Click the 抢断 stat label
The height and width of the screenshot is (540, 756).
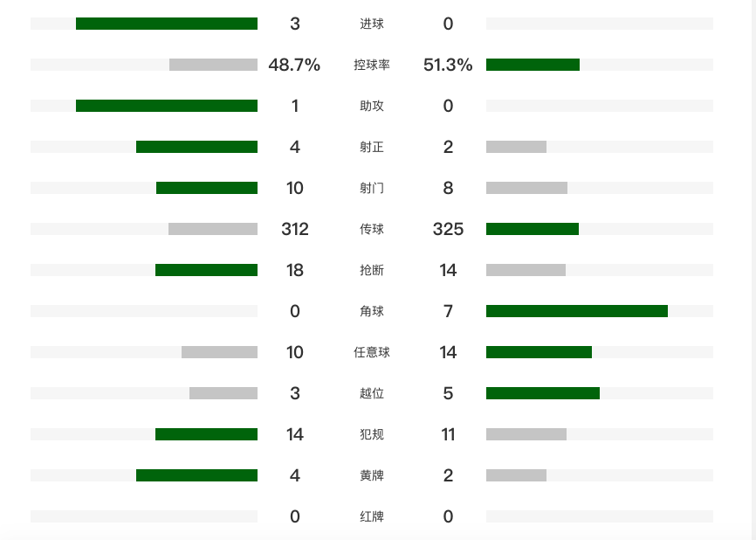pyautogui.click(x=371, y=270)
